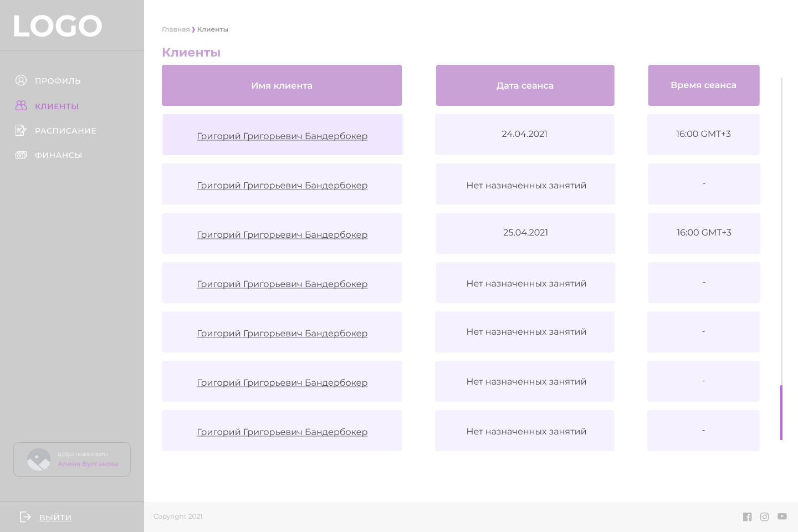
Task: Click the Главная breadcrumb link
Action: click(176, 29)
